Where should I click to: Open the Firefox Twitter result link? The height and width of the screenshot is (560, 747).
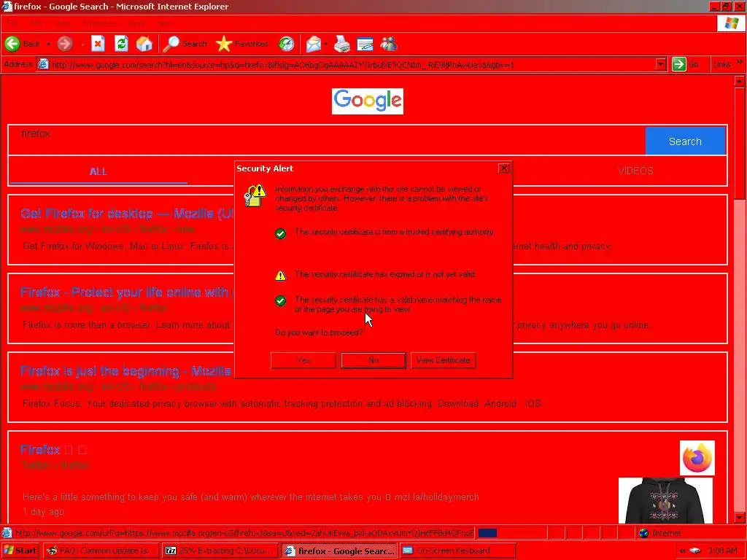point(53,449)
